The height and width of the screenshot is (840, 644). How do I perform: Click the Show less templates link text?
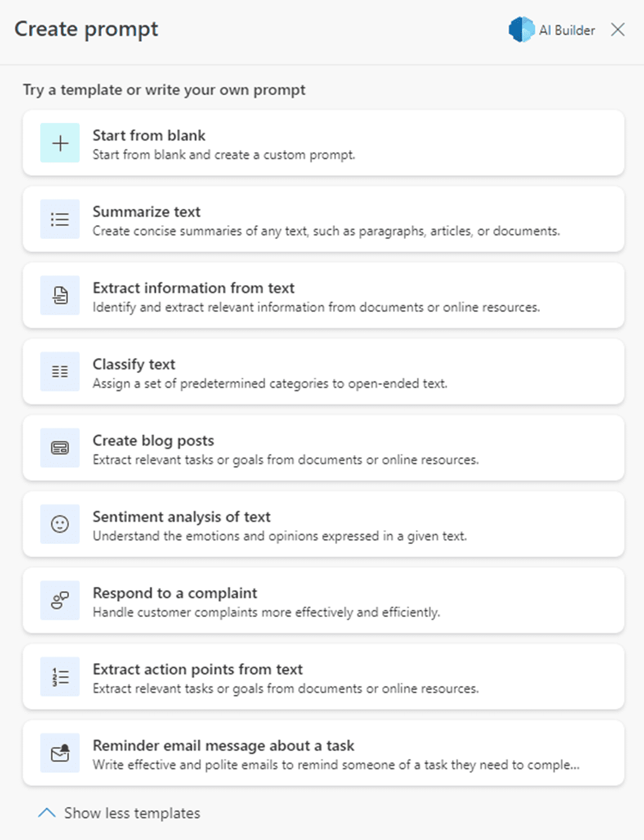tap(132, 813)
